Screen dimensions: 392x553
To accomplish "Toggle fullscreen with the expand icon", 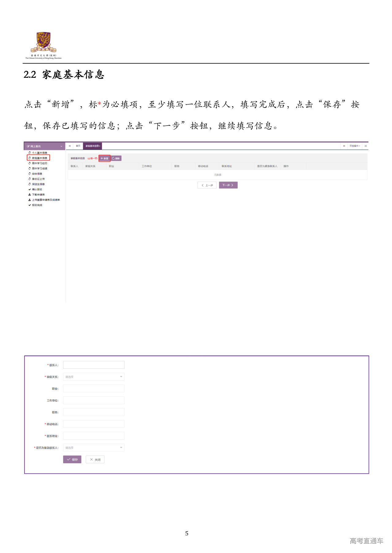I will [365, 146].
